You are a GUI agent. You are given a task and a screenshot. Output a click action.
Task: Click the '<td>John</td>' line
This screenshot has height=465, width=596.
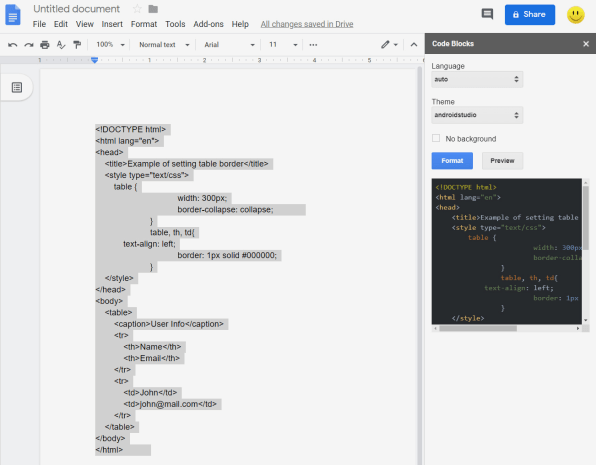(x=150, y=392)
